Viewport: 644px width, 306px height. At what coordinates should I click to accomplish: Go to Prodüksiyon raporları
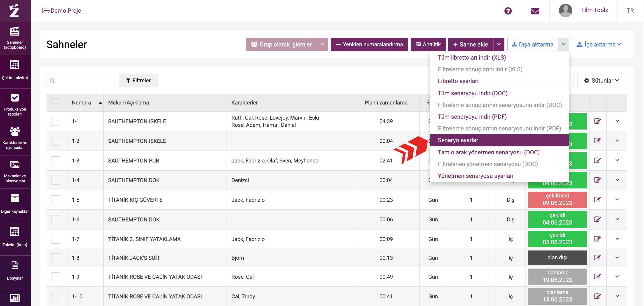(x=15, y=105)
